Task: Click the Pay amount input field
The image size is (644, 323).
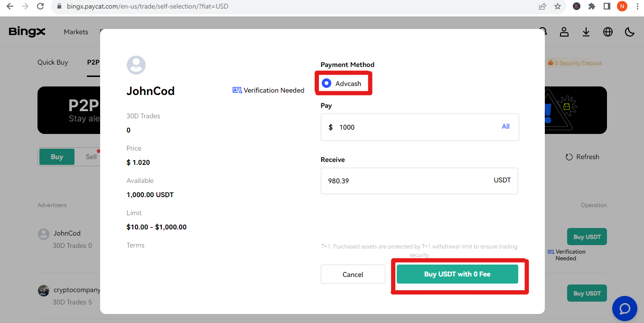Action: [x=420, y=127]
